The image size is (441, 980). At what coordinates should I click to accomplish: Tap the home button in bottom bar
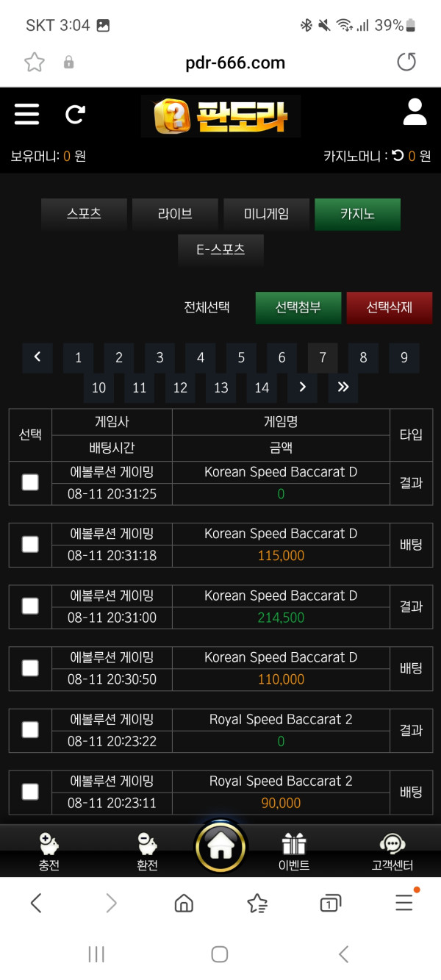pos(220,848)
